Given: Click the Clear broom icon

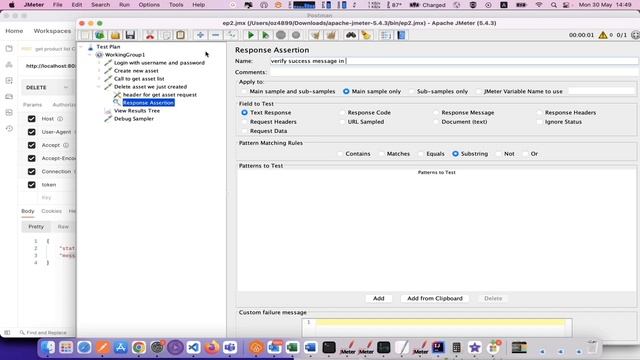Looking at the screenshot, I should tap(316, 35).
